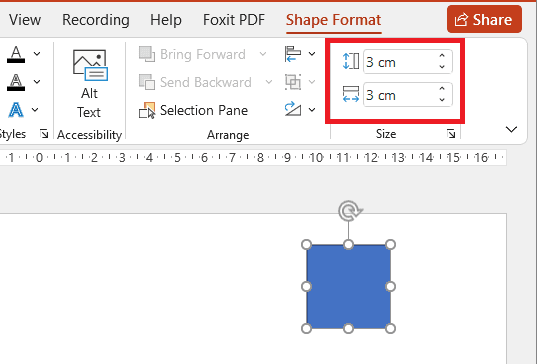Click the Alt Text icon
The image size is (537, 364).
(90, 65)
